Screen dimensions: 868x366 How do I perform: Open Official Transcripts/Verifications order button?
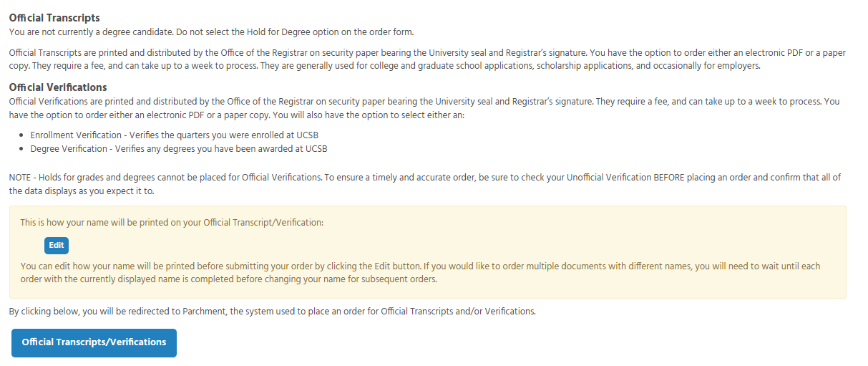click(94, 342)
